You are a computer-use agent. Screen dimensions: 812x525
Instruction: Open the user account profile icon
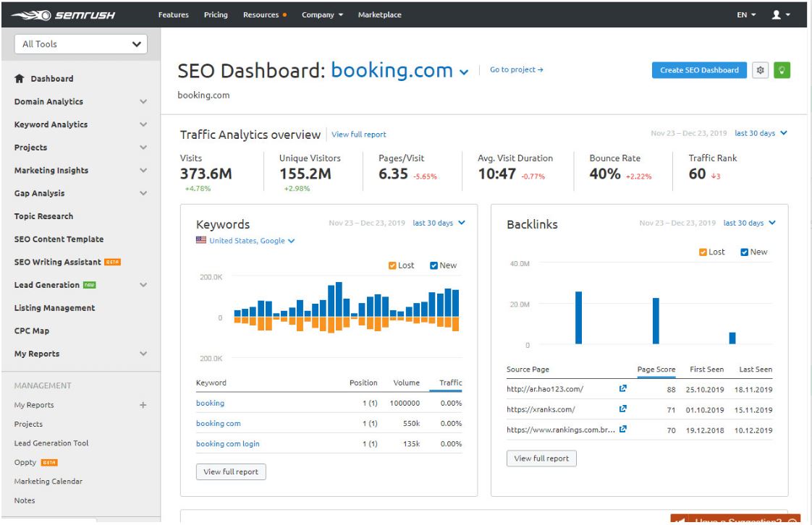(778, 15)
